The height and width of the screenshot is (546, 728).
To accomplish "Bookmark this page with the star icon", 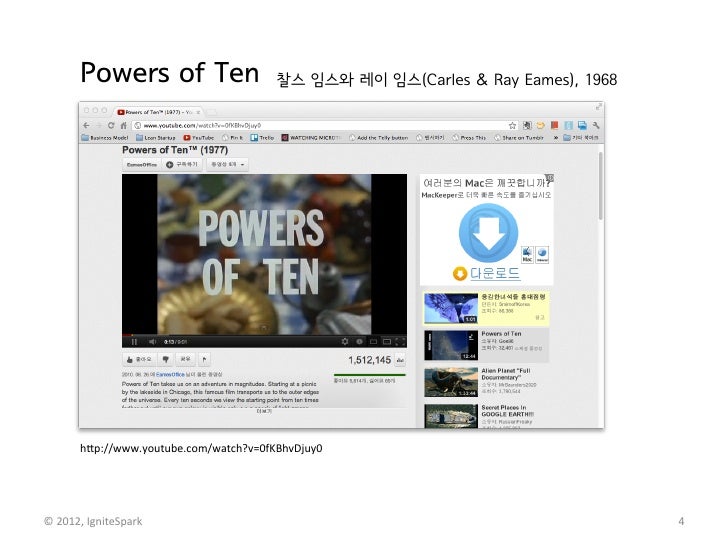I will pyautogui.click(x=512, y=125).
